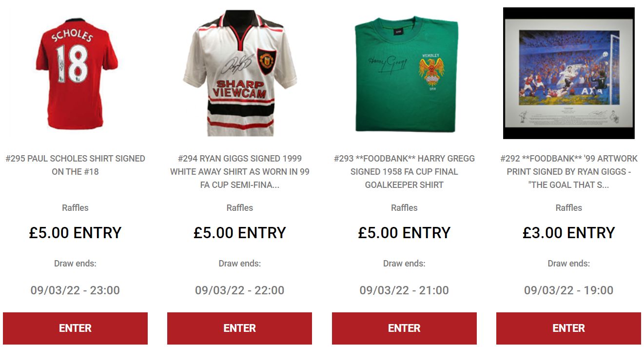
Task: Click draw end date 09/03/22 - 22:00
Action: 240,290
